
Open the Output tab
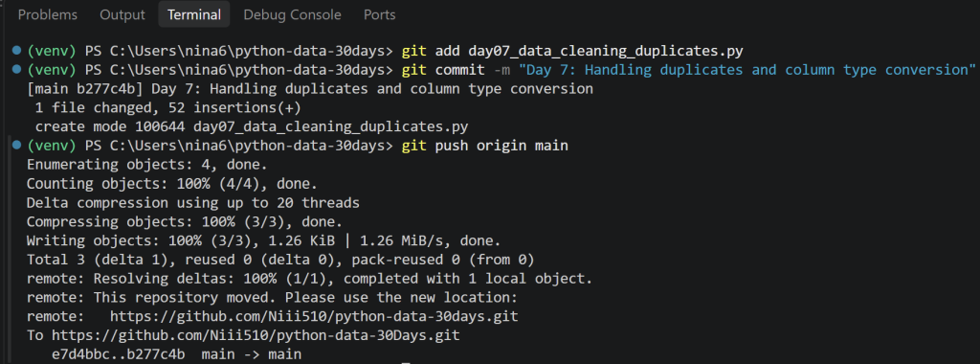pyautogui.click(x=122, y=14)
